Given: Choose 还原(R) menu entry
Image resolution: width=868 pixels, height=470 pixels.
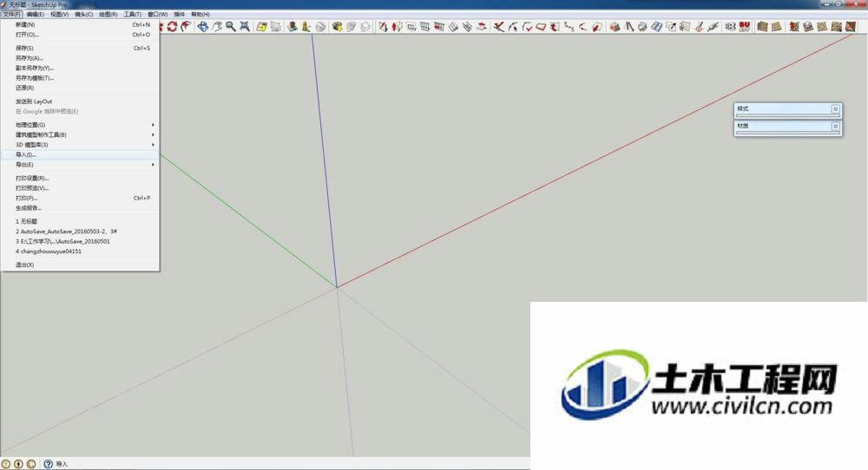Looking at the screenshot, I should [80, 88].
